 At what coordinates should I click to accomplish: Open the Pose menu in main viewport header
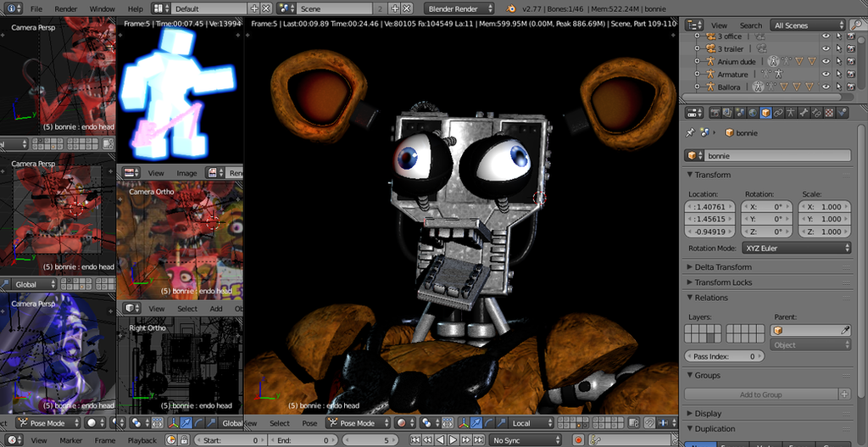[309, 423]
